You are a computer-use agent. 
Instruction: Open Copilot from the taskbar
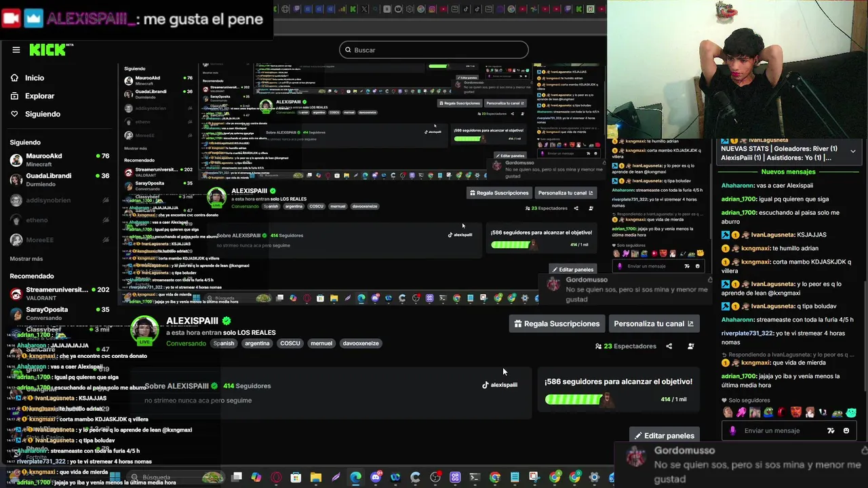(256, 477)
